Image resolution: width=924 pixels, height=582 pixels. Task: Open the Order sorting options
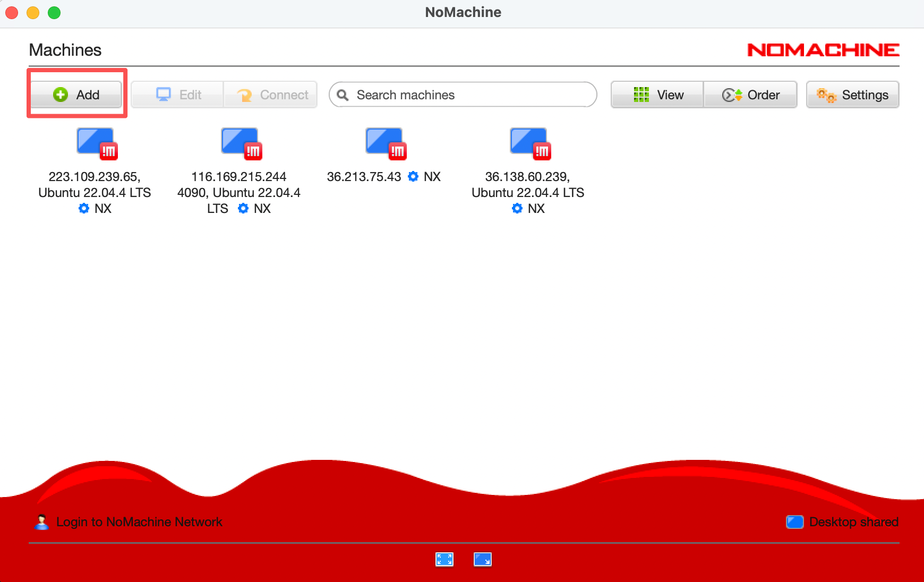[750, 95]
